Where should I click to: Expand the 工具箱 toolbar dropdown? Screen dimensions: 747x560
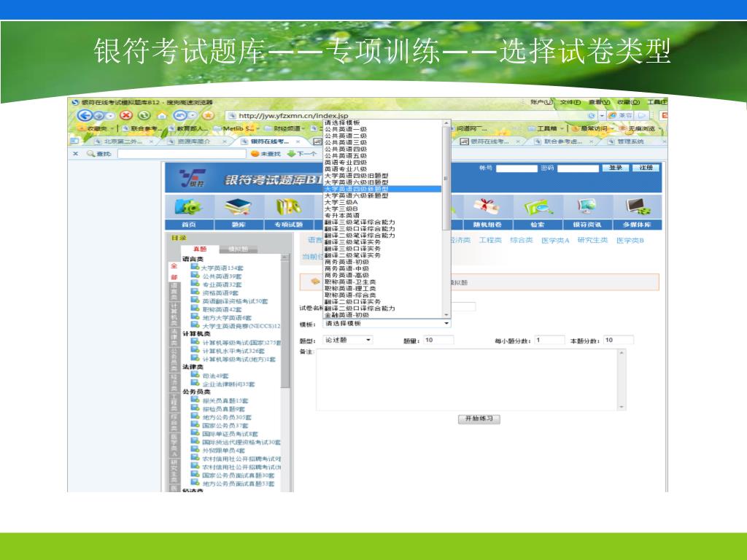pyautogui.click(x=562, y=128)
